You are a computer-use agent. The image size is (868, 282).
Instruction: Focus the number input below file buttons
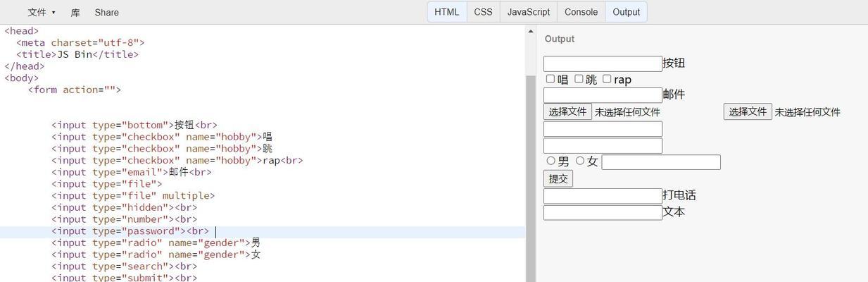coord(603,129)
